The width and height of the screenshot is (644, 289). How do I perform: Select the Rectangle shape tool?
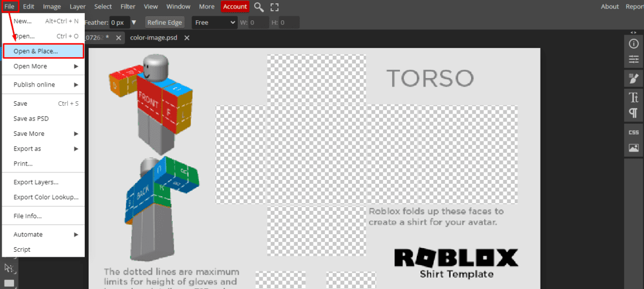pyautogui.click(x=9, y=283)
